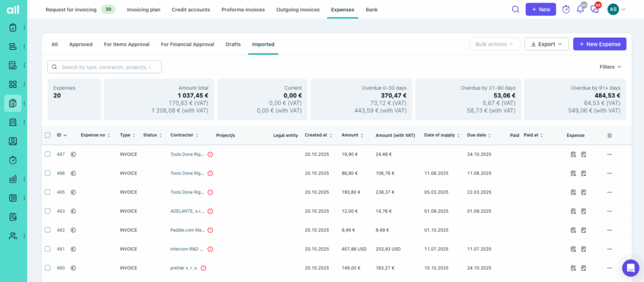Open the global search magnifier icon

click(x=516, y=9)
